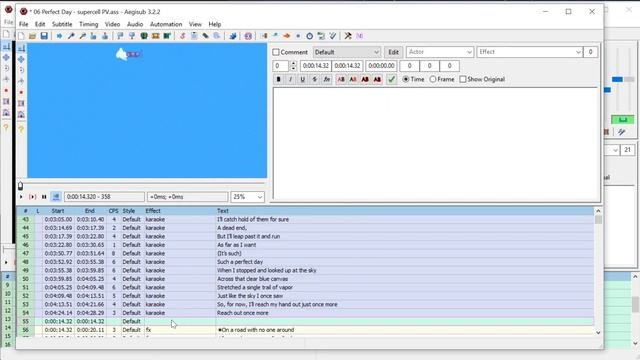Select row 'Such a perfect day'
The image size is (640, 360).
point(306,262)
